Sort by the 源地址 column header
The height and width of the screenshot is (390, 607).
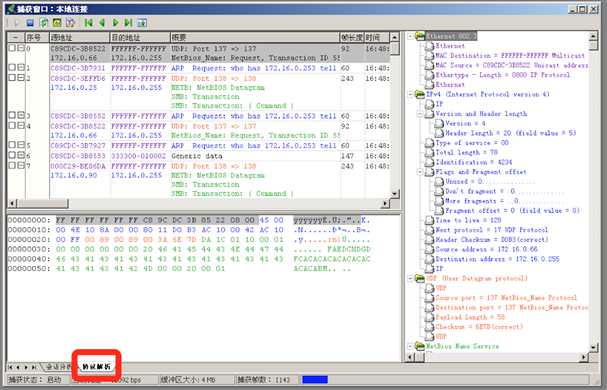(x=80, y=38)
